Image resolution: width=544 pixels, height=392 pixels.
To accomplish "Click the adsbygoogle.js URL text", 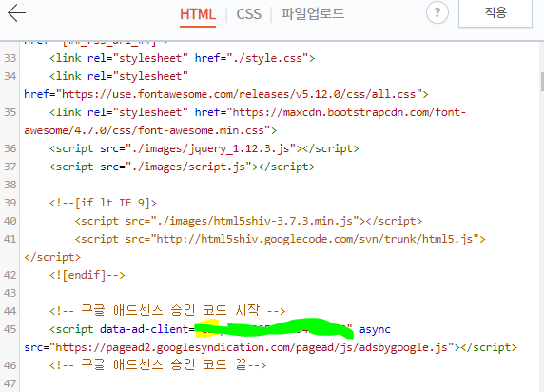I will click(252, 347).
